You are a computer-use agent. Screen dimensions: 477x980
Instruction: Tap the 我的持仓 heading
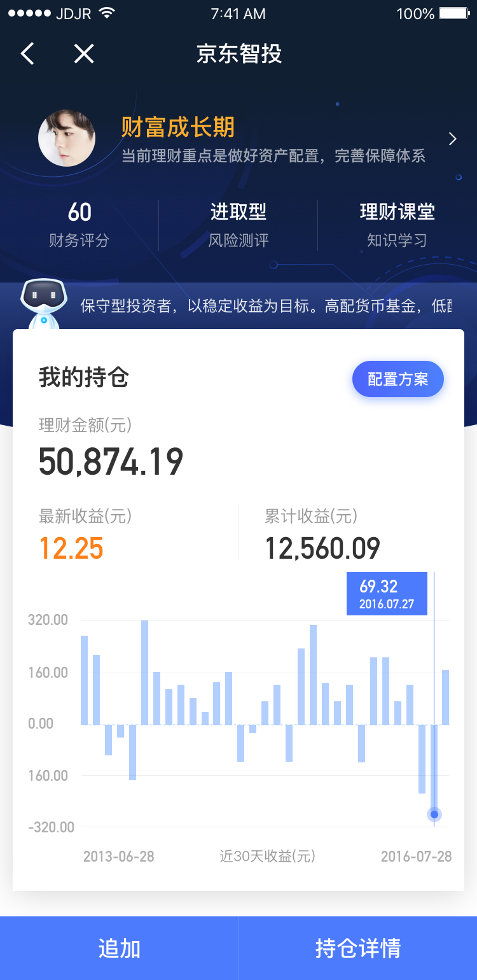tap(84, 377)
